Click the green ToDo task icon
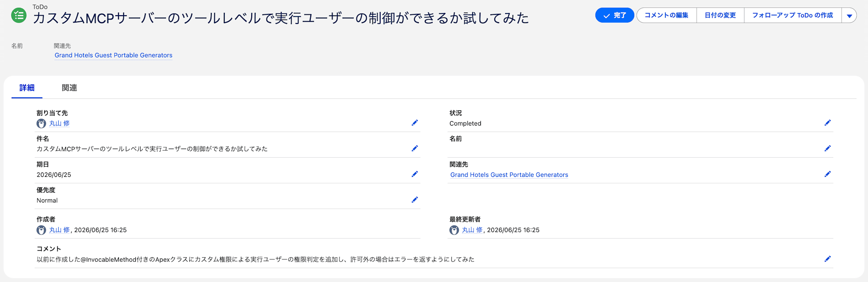 point(19,15)
